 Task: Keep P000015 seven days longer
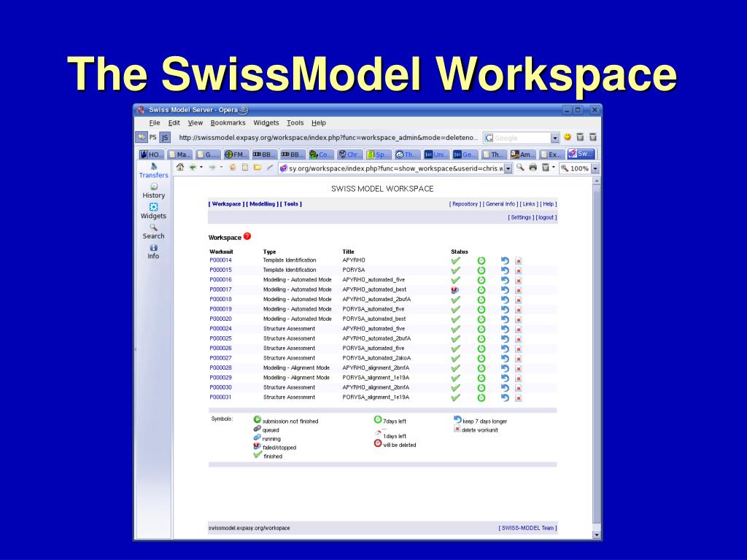click(505, 271)
